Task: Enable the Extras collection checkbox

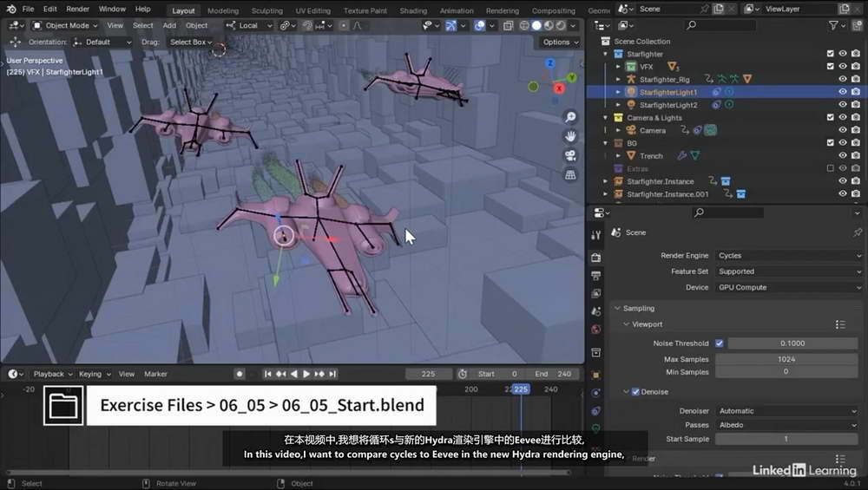Action: tap(830, 168)
